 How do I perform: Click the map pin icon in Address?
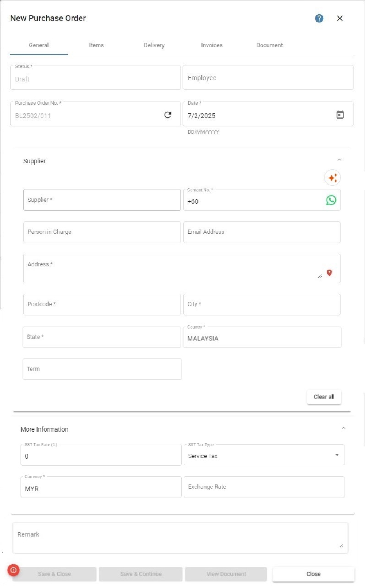tap(329, 273)
